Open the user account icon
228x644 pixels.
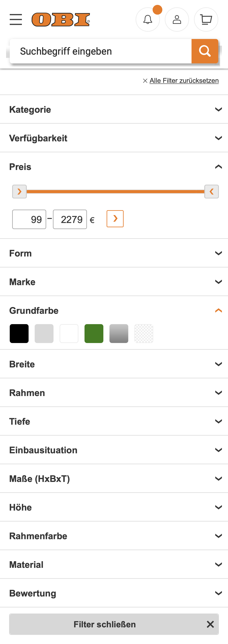[177, 19]
